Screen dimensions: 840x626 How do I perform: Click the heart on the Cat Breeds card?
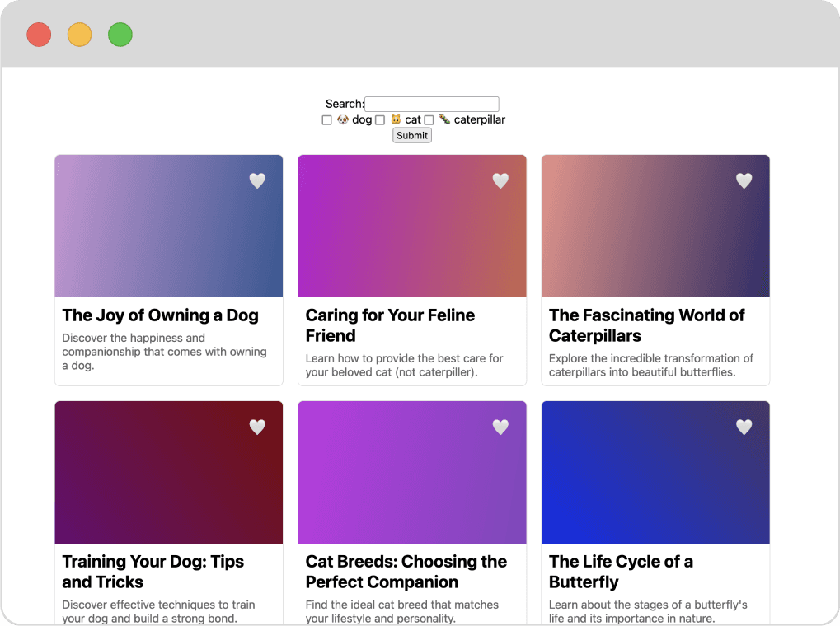[500, 427]
